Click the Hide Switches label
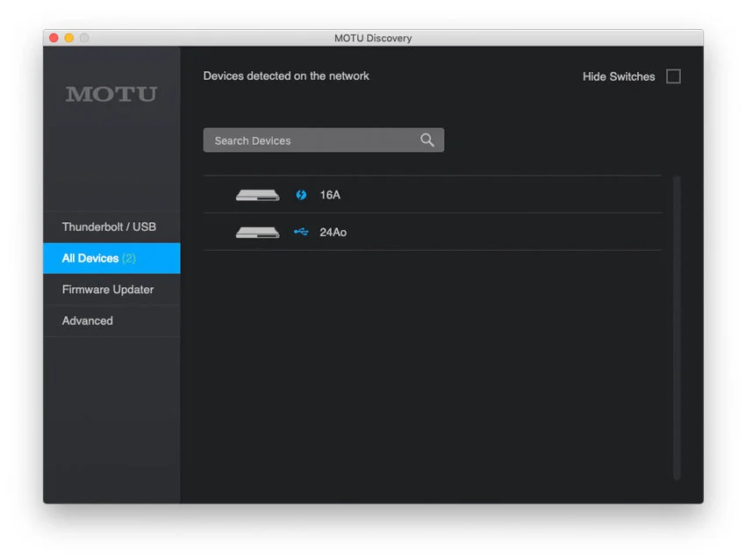 tap(619, 76)
